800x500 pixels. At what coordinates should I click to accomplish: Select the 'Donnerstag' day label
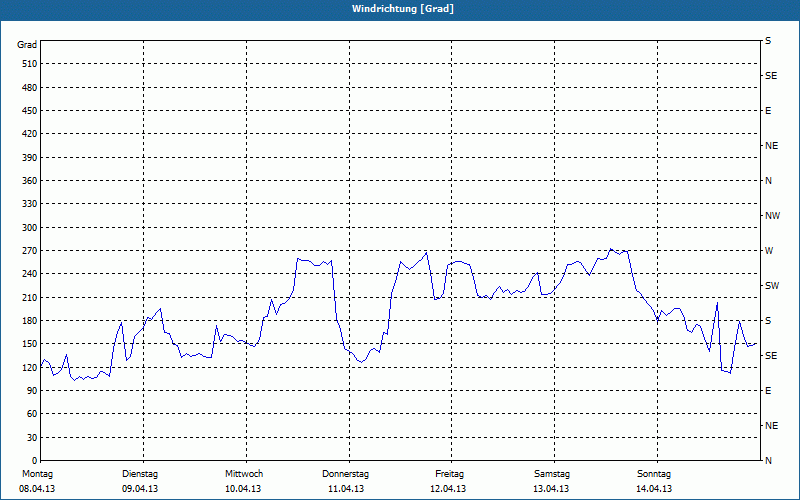click(345, 474)
